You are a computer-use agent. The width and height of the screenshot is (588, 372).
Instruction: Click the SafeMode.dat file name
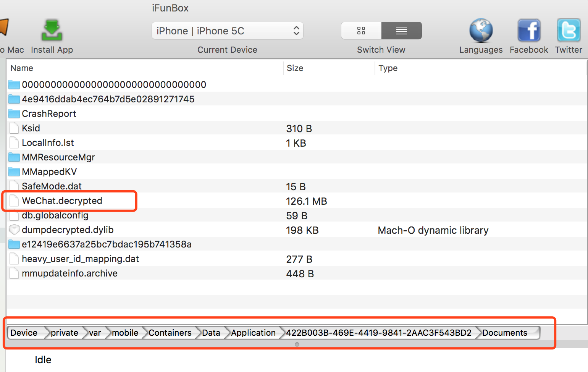(x=52, y=186)
